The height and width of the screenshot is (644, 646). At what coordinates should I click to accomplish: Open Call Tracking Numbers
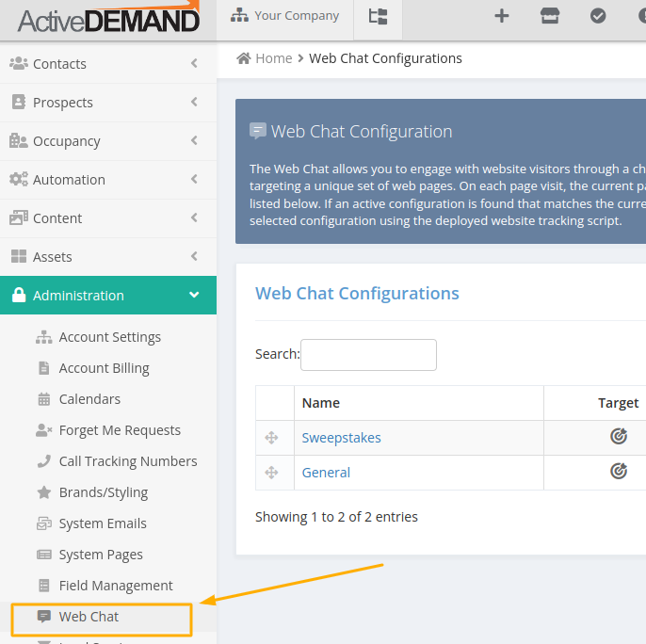click(x=128, y=461)
